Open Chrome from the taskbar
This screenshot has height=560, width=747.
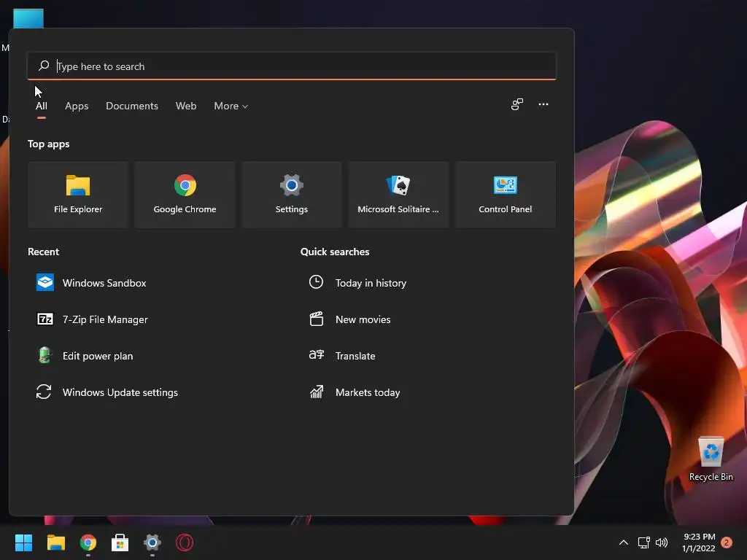coord(88,542)
